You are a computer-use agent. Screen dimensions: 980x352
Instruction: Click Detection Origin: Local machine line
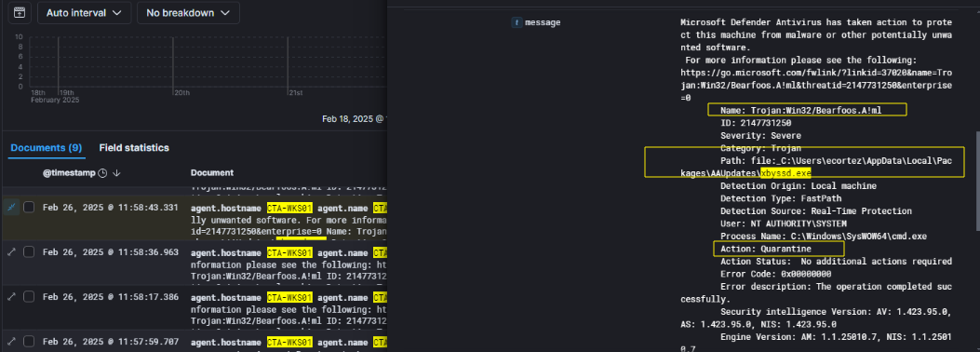click(x=799, y=185)
